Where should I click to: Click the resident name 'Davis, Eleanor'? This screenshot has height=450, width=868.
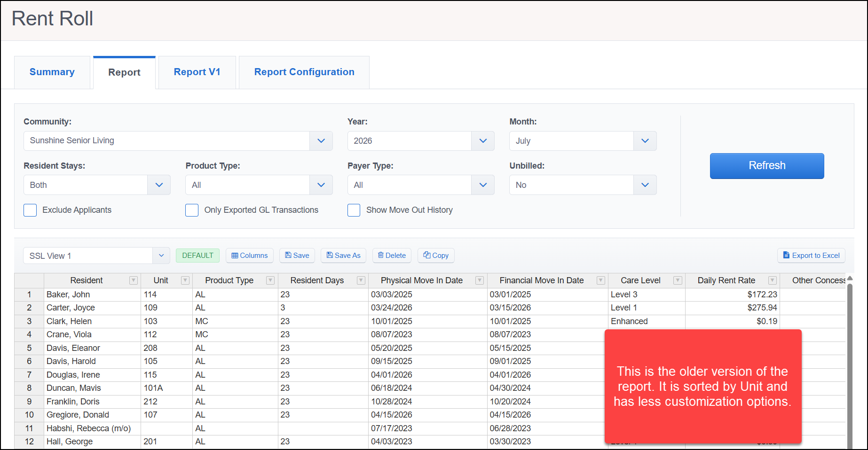click(73, 348)
